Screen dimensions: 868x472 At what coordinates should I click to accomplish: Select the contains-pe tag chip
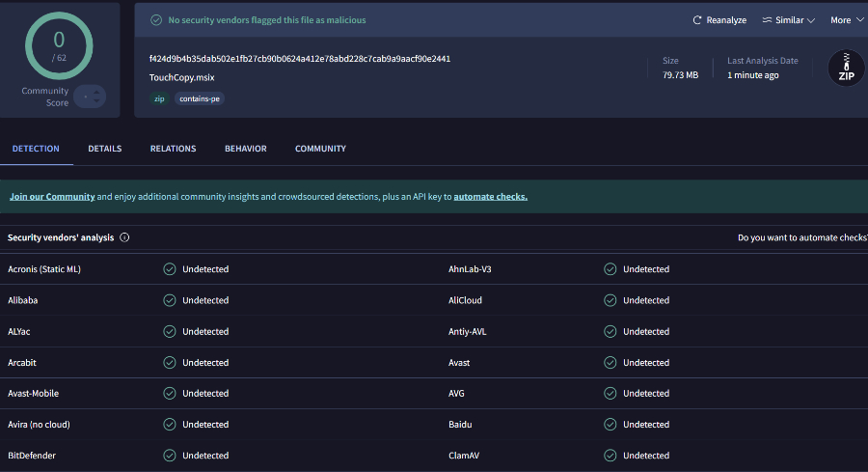(200, 98)
